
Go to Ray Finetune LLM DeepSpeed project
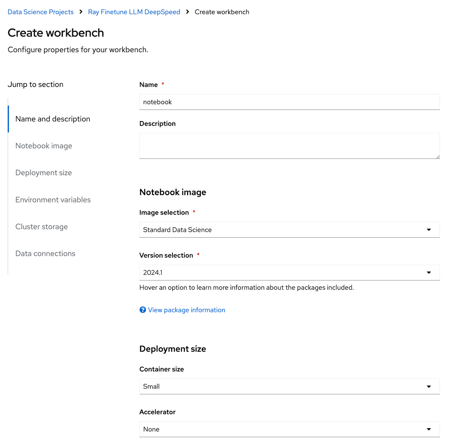click(134, 12)
